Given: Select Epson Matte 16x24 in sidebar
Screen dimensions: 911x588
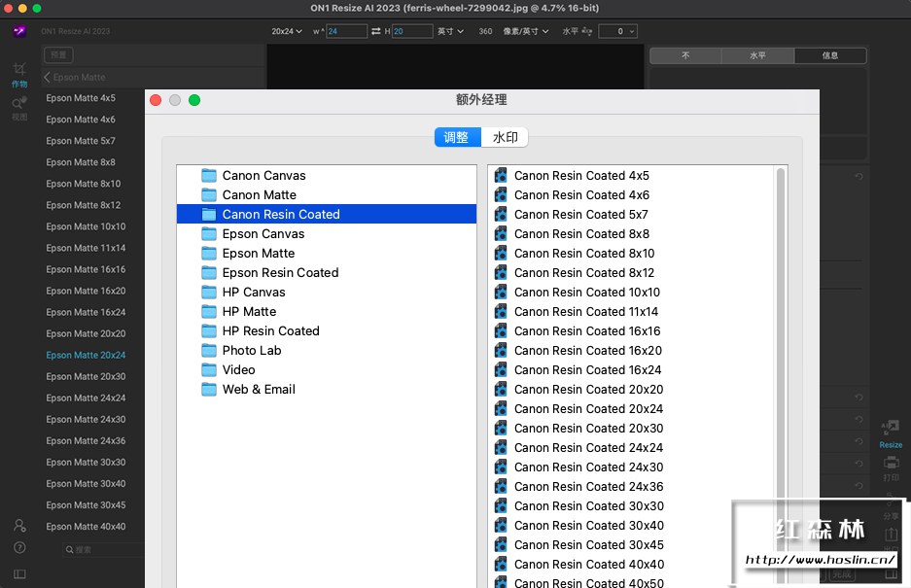Looking at the screenshot, I should pyautogui.click(x=86, y=313).
